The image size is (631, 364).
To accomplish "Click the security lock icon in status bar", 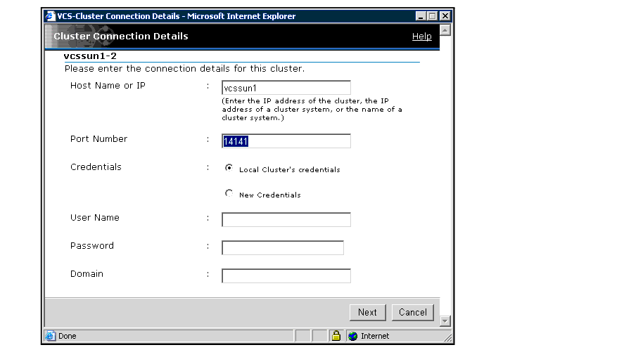I will [x=336, y=336].
